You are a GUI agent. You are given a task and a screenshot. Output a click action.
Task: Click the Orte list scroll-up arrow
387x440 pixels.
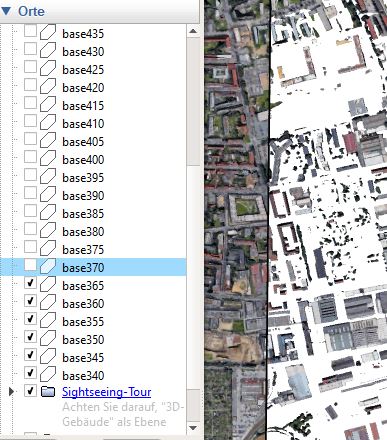(193, 31)
